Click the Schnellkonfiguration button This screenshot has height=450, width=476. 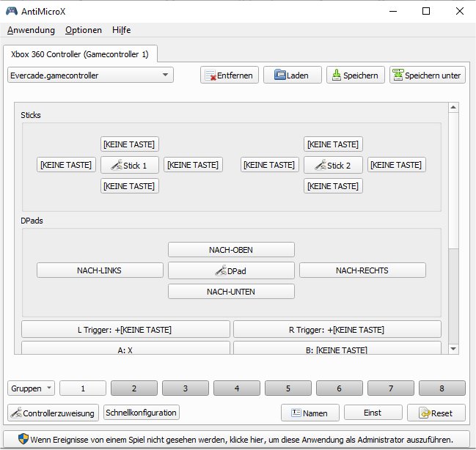[x=142, y=413]
